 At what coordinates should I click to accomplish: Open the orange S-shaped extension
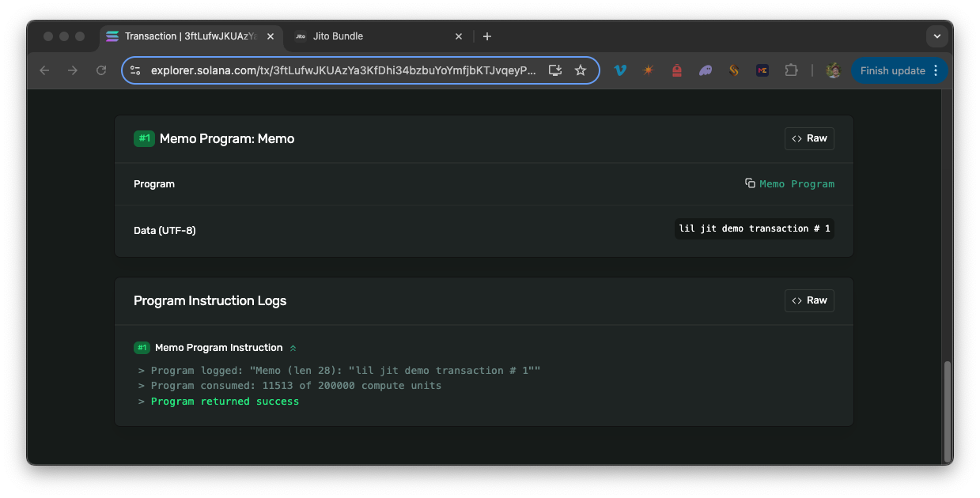[734, 70]
